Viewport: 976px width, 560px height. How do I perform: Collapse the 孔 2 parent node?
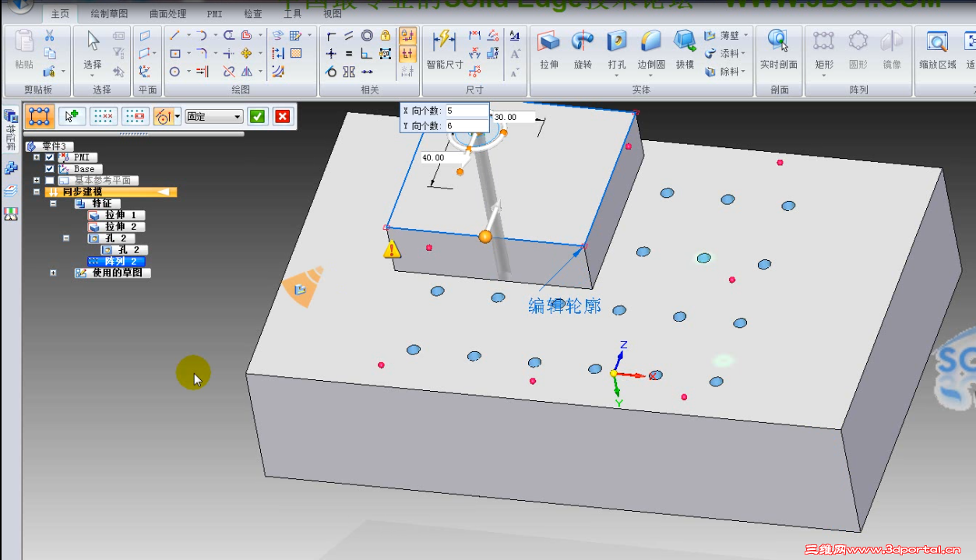(67, 238)
